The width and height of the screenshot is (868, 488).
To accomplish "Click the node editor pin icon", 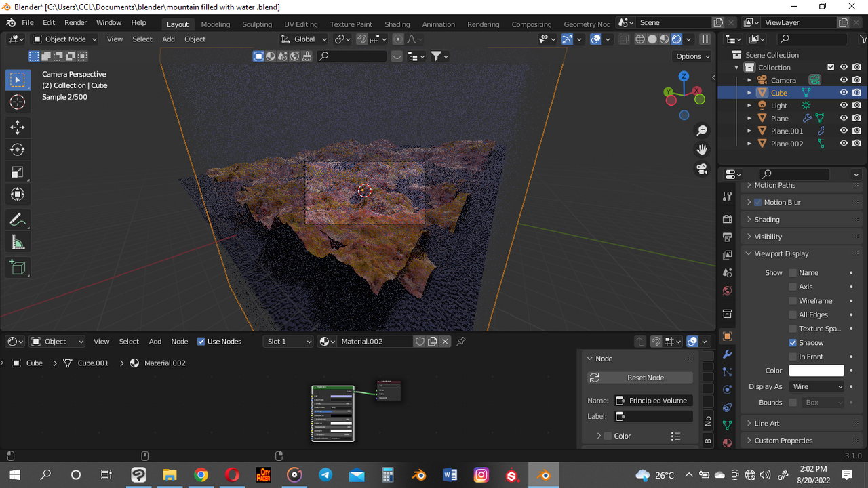I will pyautogui.click(x=461, y=341).
